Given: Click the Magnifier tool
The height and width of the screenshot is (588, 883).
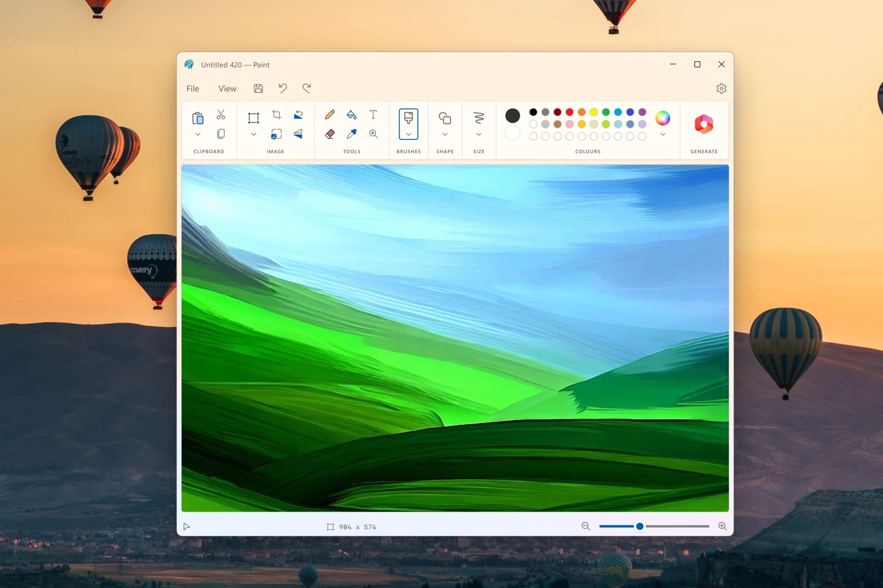Looking at the screenshot, I should click(373, 134).
